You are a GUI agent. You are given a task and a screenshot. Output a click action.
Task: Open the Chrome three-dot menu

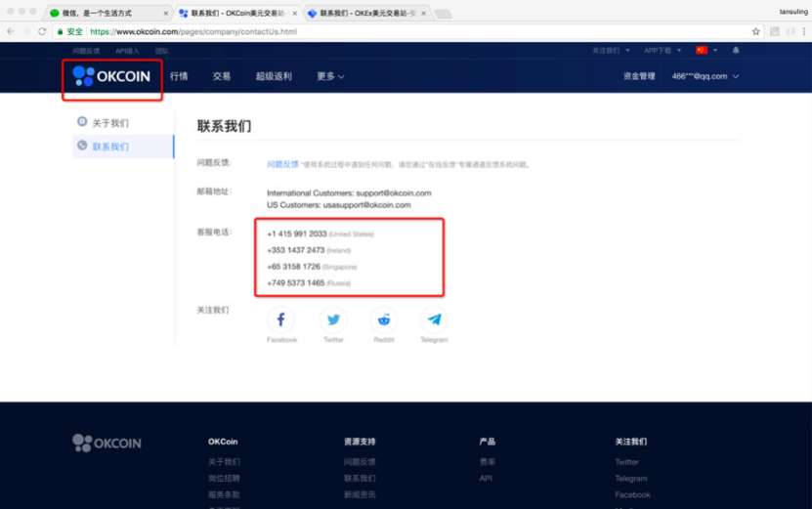pos(804,31)
